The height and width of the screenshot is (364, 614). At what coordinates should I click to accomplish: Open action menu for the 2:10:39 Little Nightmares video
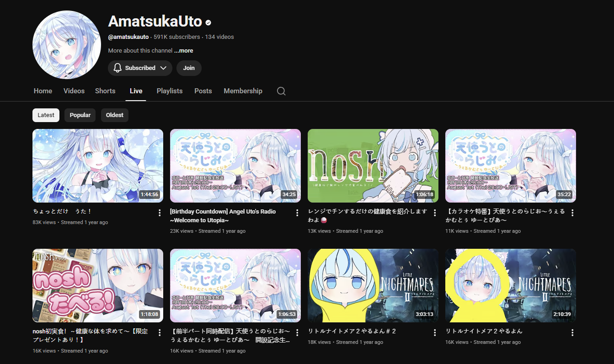[x=572, y=332]
